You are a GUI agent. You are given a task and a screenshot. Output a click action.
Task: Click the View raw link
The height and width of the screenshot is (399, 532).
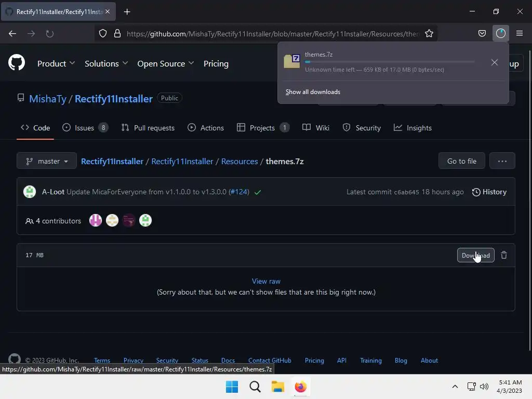point(266,281)
